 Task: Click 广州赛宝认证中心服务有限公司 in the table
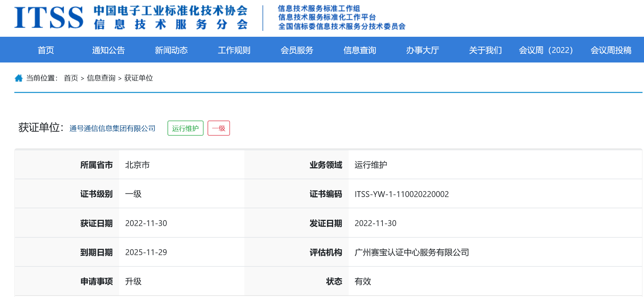point(412,253)
